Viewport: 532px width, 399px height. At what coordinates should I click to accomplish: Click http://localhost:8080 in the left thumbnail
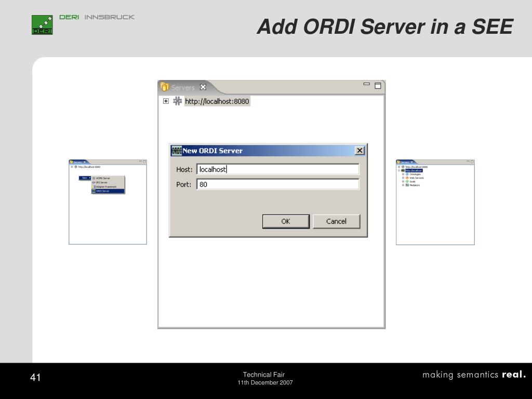[x=89, y=167]
